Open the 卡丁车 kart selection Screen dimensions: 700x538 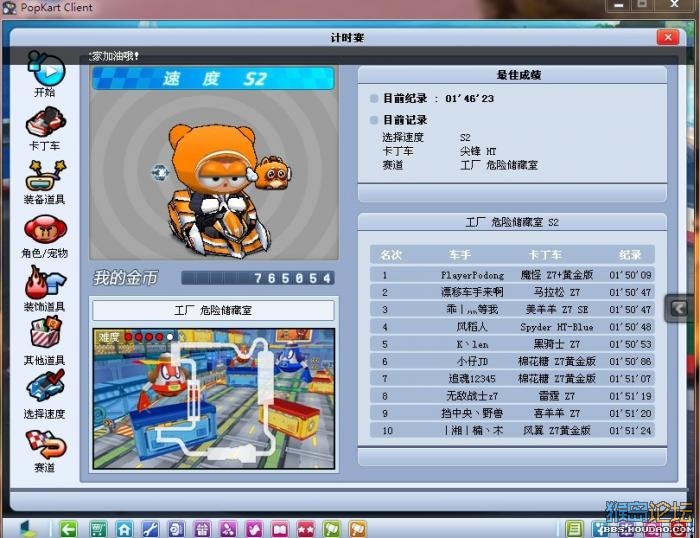point(45,128)
